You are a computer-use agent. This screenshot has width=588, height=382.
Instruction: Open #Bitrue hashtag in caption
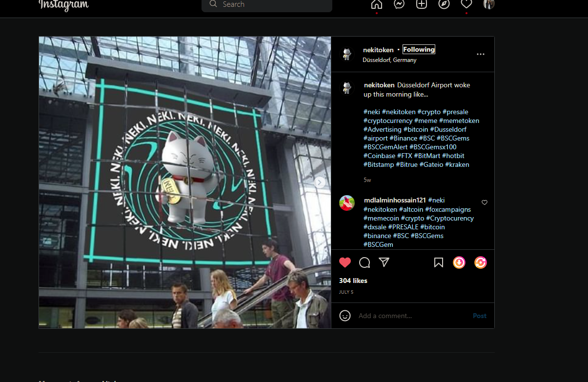[x=406, y=164]
